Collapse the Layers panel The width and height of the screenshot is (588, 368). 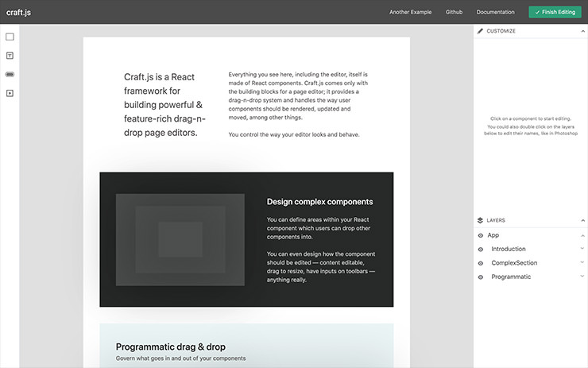pos(582,220)
